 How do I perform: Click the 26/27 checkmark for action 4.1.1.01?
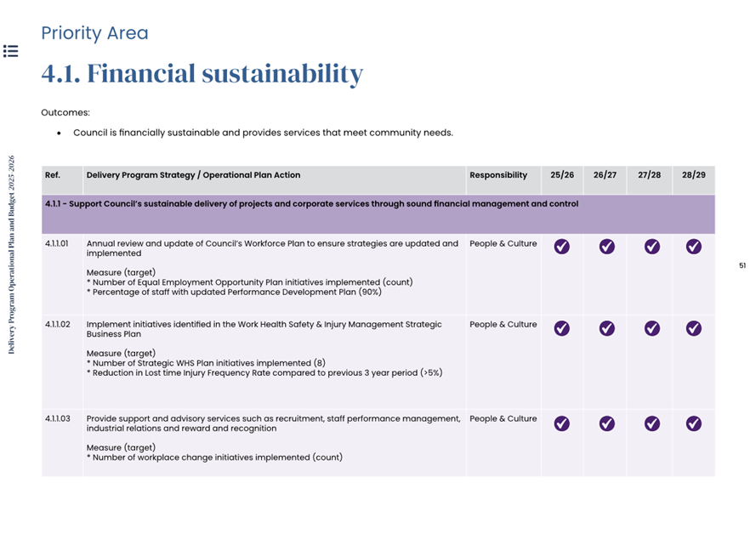[606, 247]
